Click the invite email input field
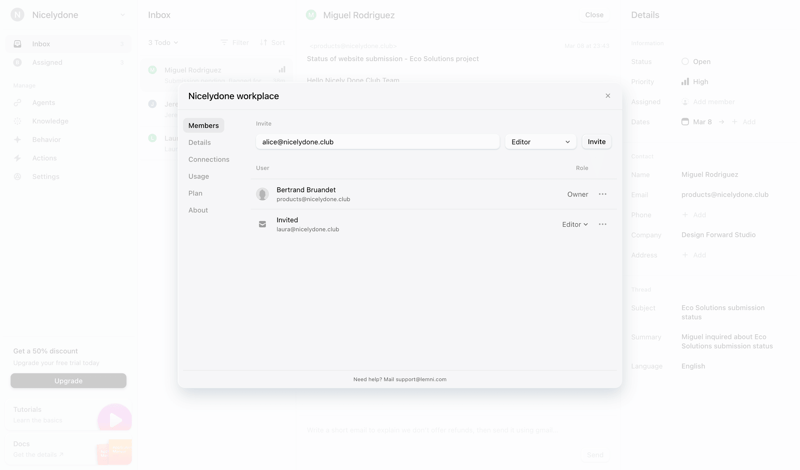Screen dimensions: 800x470 point(378,142)
